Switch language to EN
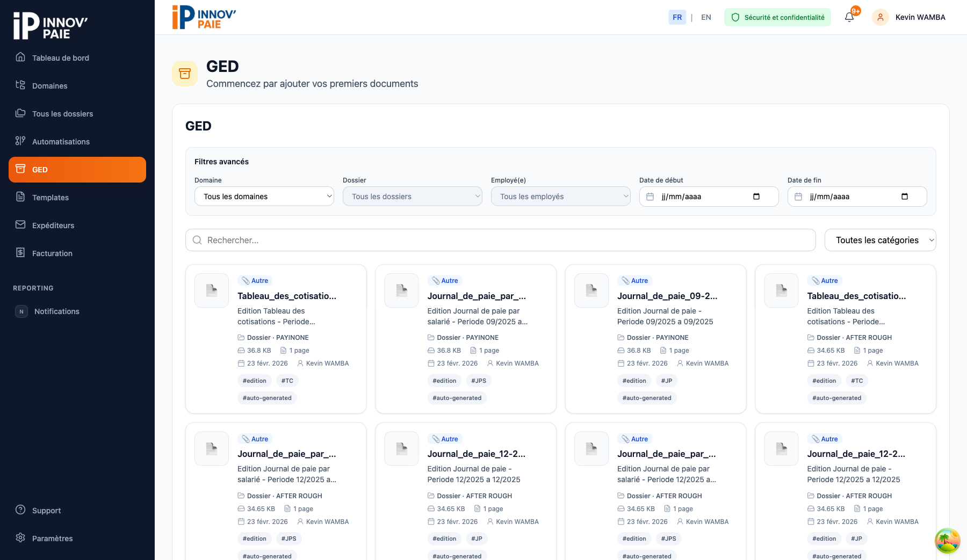The image size is (967, 560). click(x=706, y=17)
